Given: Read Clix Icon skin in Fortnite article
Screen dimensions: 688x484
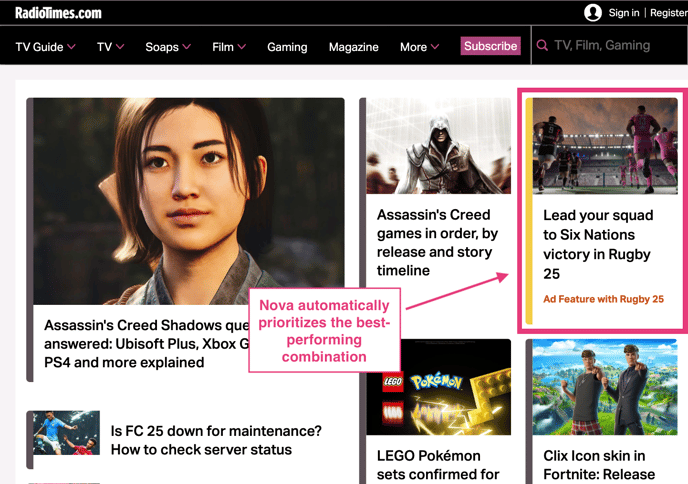Looking at the screenshot, I should [599, 465].
